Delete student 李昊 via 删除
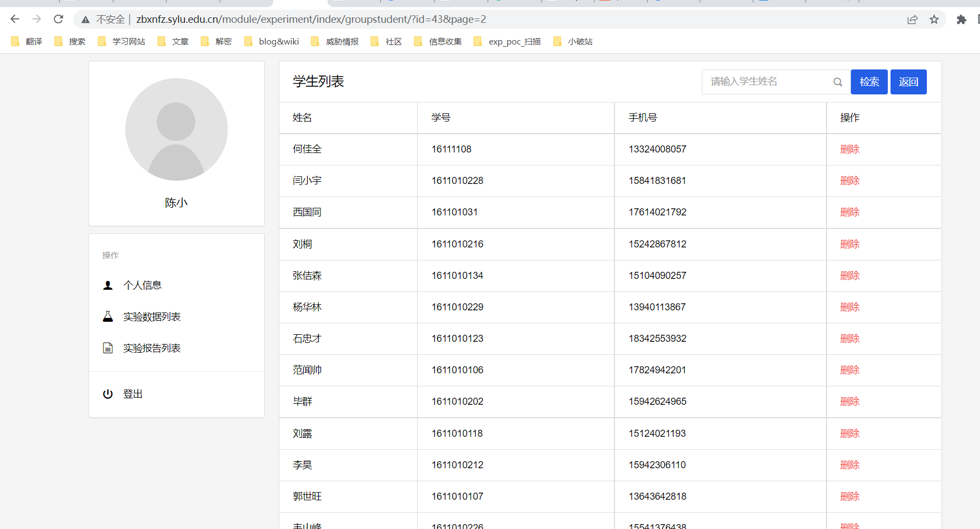The height and width of the screenshot is (529, 980). 850,465
